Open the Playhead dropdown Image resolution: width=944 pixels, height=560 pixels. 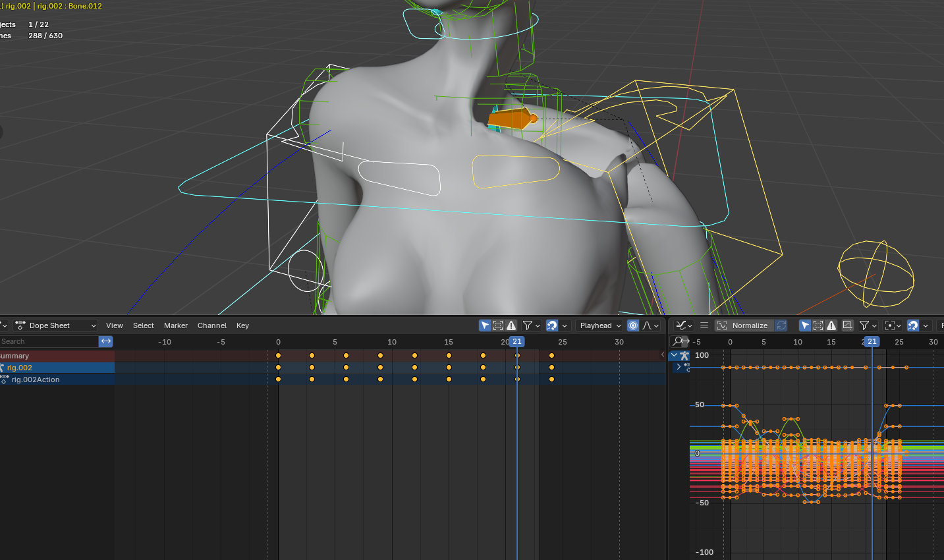point(600,325)
